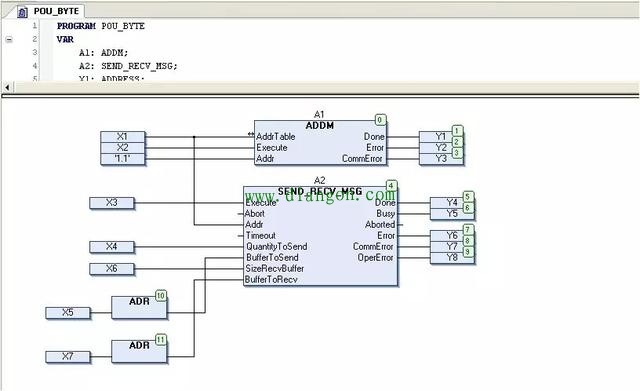Click execution order marker 7 on Y6

click(x=469, y=230)
